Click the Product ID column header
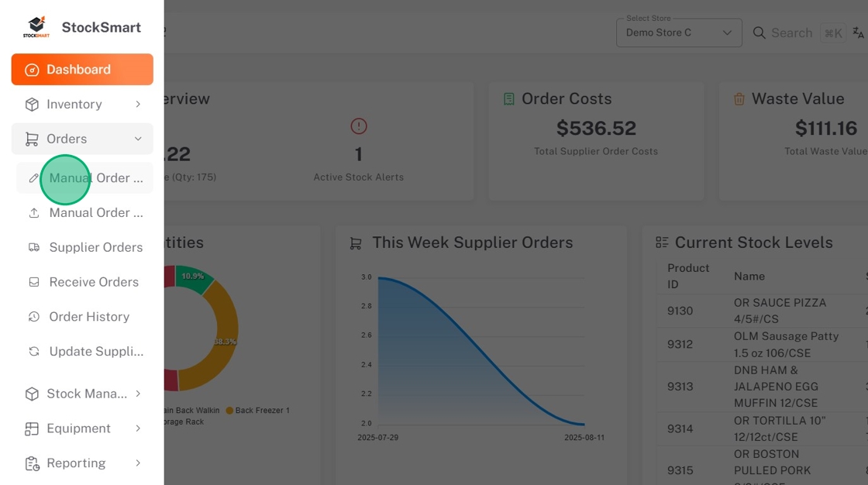Screen dimensions: 868x485 687,276
